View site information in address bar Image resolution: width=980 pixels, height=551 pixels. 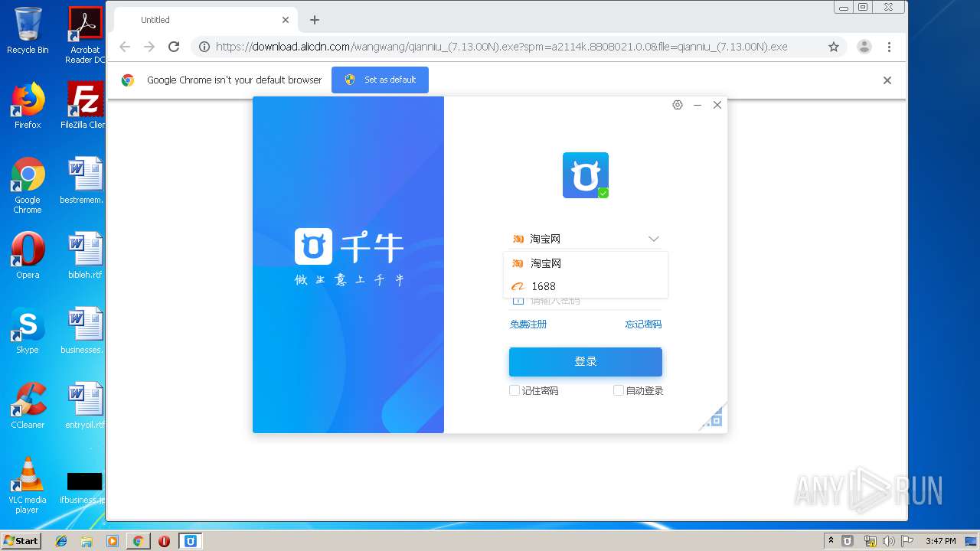(x=204, y=47)
